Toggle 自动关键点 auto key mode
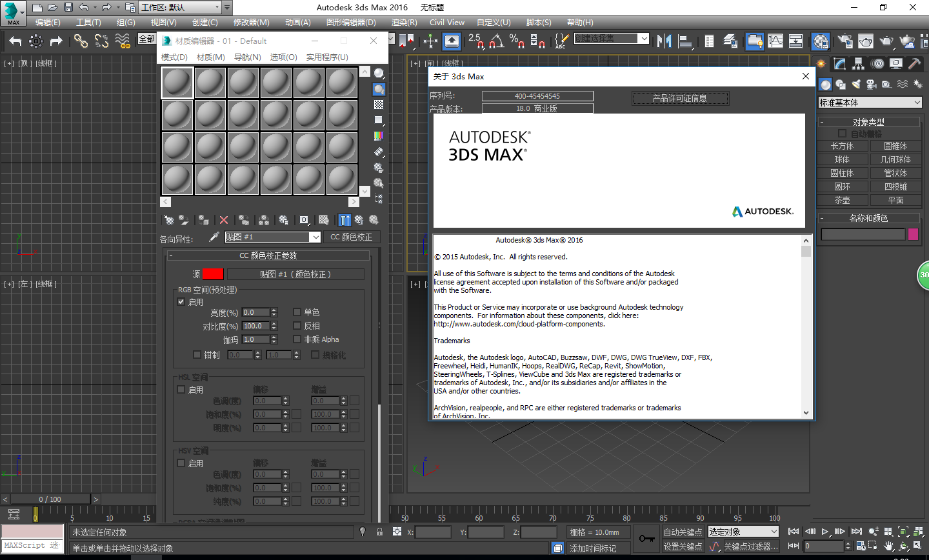 coord(683,532)
